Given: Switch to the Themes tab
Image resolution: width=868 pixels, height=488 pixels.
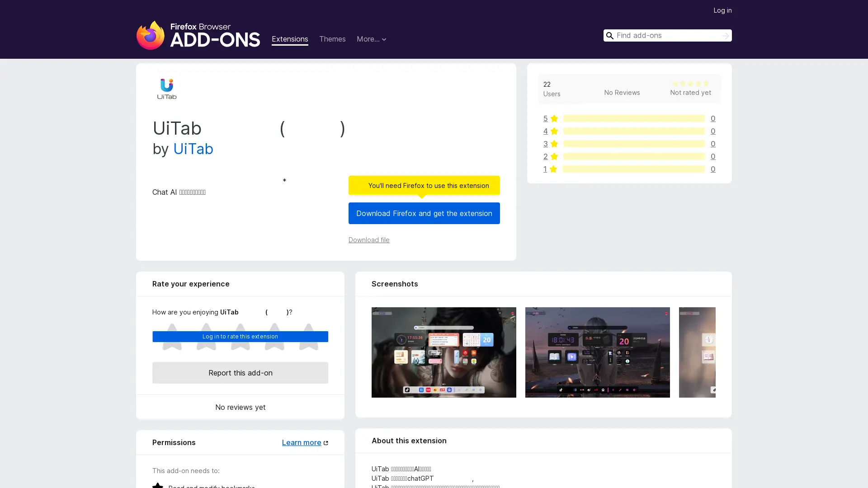Looking at the screenshot, I should click(332, 39).
